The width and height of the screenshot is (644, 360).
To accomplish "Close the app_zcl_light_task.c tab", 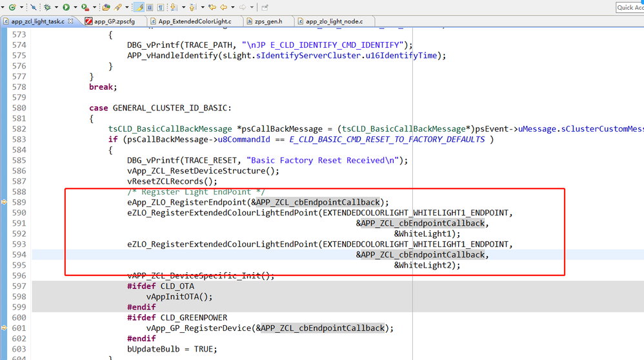I will [x=70, y=21].
